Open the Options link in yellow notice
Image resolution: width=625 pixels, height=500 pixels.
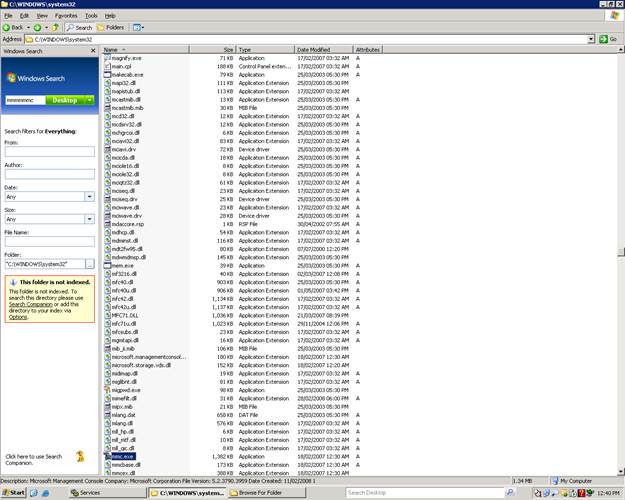(x=18, y=317)
